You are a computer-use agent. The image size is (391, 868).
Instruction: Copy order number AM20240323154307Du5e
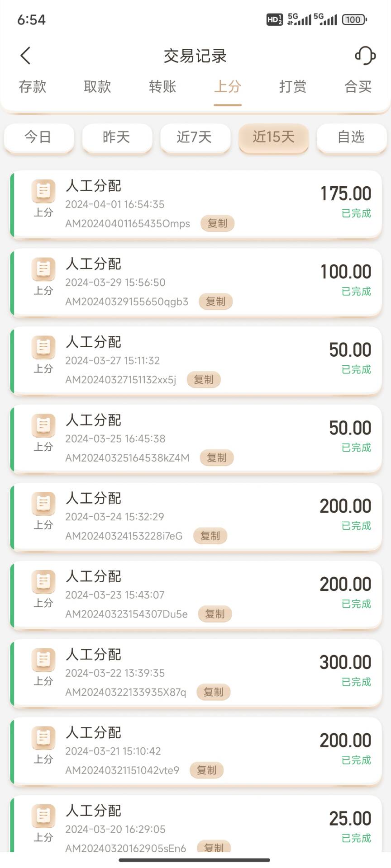click(x=215, y=614)
